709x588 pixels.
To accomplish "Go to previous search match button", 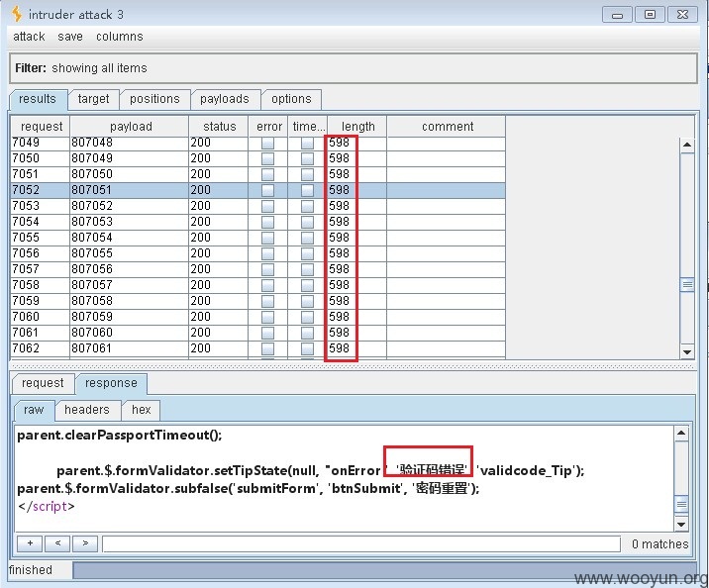I will click(57, 543).
